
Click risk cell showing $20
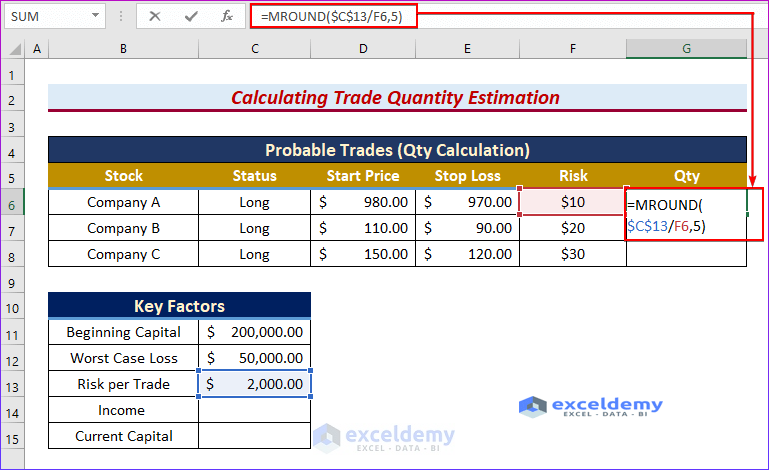573,228
